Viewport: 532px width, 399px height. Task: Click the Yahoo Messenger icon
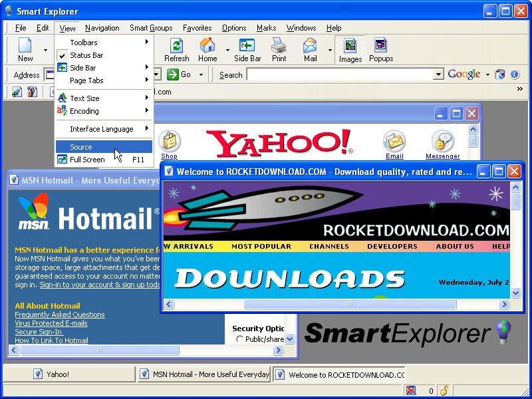click(442, 142)
